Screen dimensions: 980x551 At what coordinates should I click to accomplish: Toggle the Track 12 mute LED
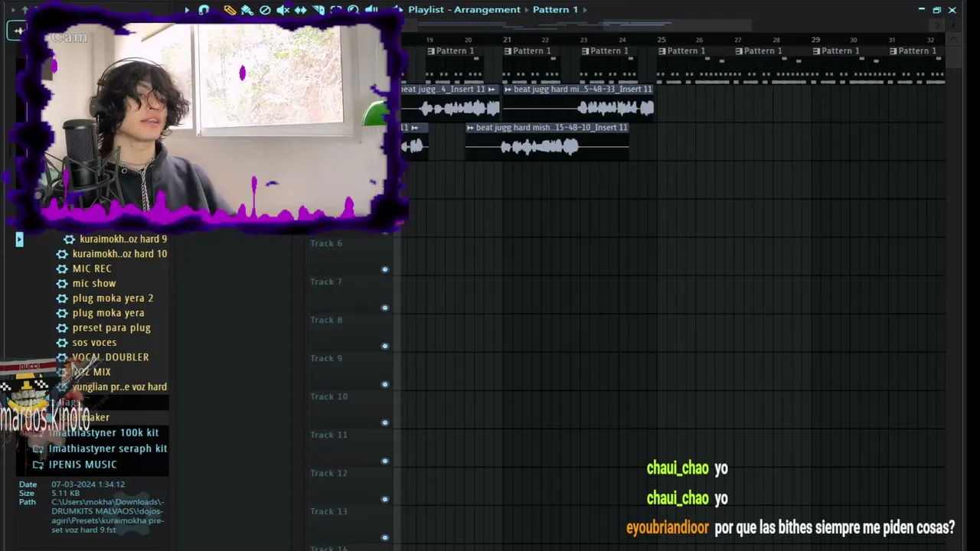click(385, 499)
